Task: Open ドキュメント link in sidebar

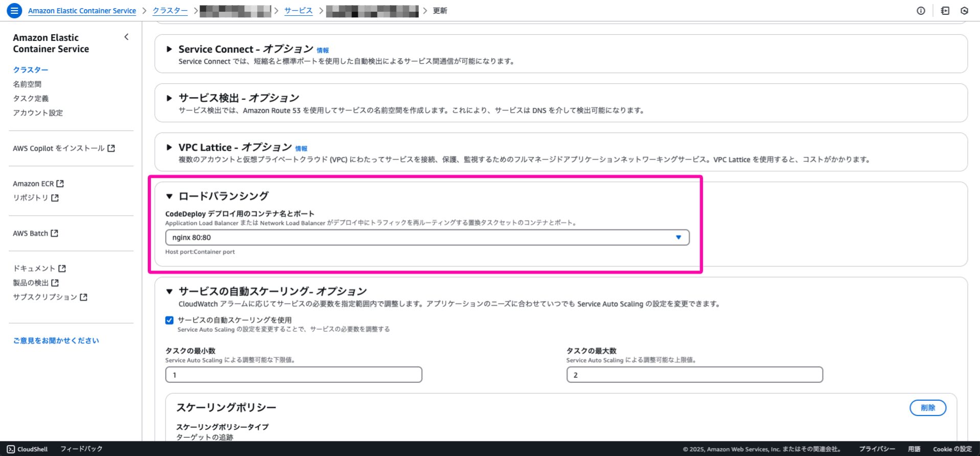Action: [39, 268]
